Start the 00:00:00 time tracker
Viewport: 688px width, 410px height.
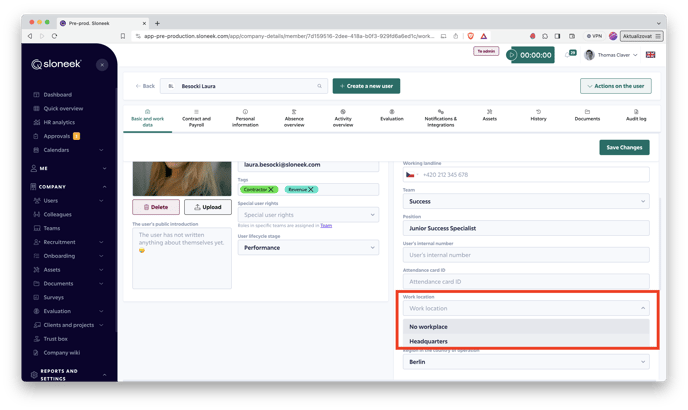coord(512,55)
